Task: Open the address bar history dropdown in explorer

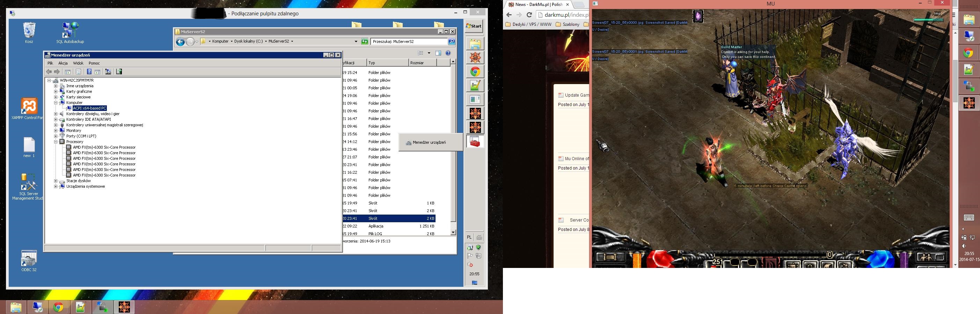Action: point(356,42)
